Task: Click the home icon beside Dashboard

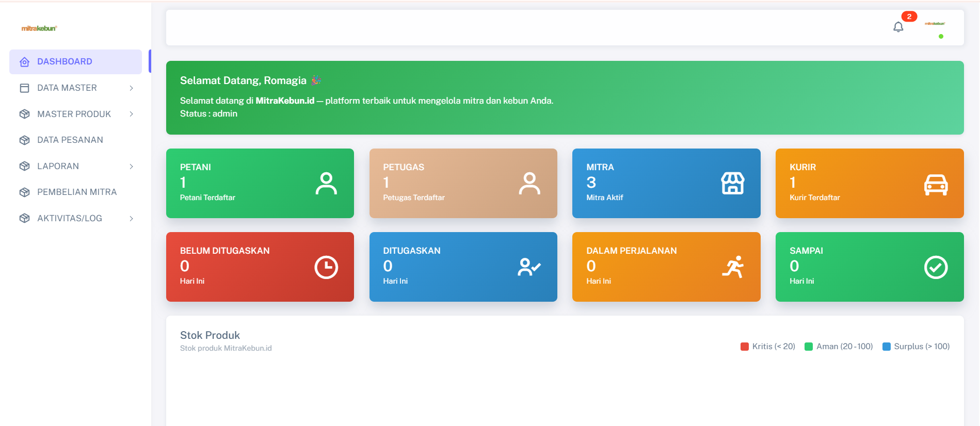Action: [x=24, y=62]
